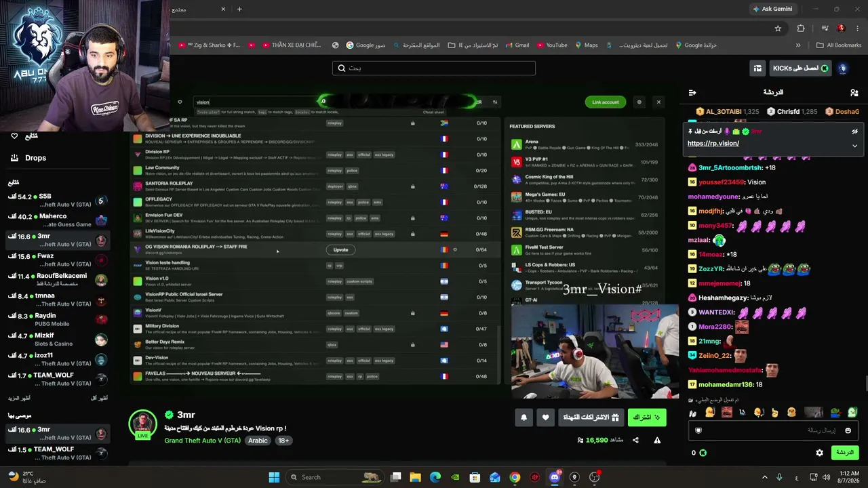Image resolution: width=868 pixels, height=488 pixels.
Task: Click the Arabic language tag
Action: tap(258, 441)
